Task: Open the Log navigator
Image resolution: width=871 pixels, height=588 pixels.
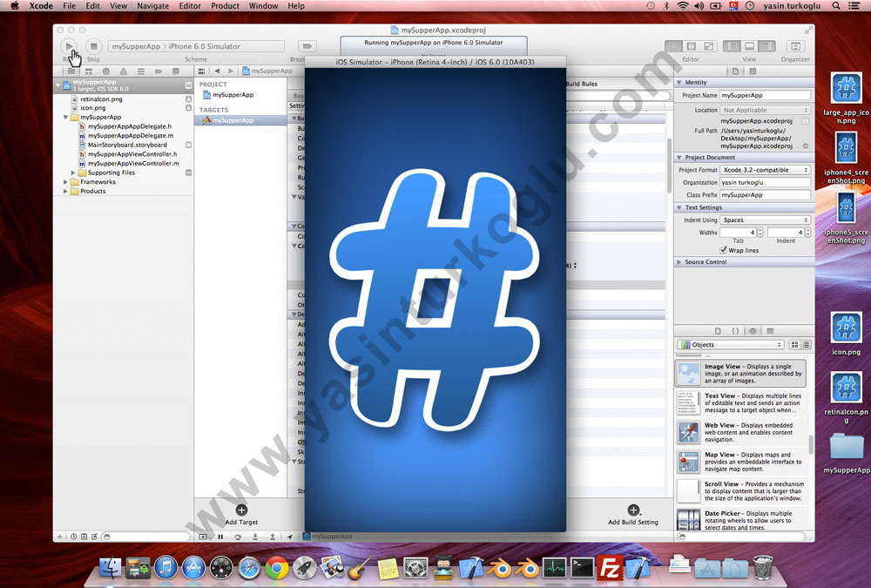Action: [176, 71]
